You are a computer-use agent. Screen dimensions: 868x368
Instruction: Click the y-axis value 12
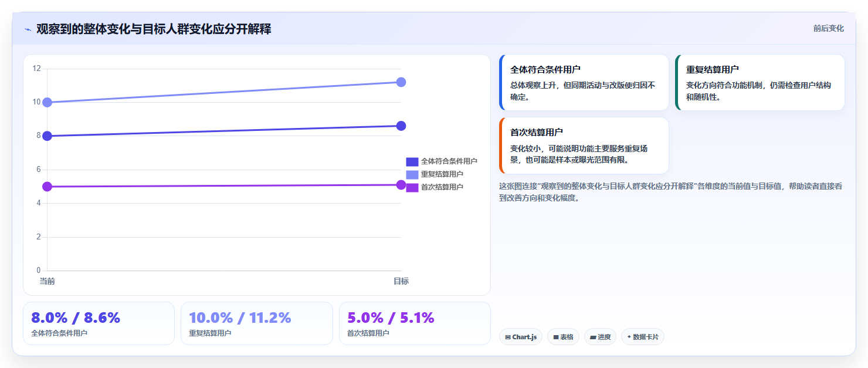(36, 69)
